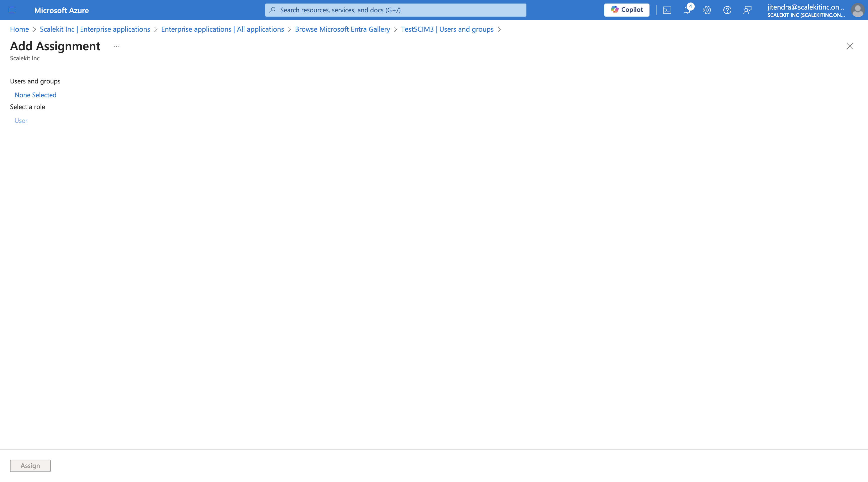This screenshot has height=482, width=868.
Task: Click the 'Scalekit Inc' subtitle text
Action: pyautogui.click(x=25, y=58)
